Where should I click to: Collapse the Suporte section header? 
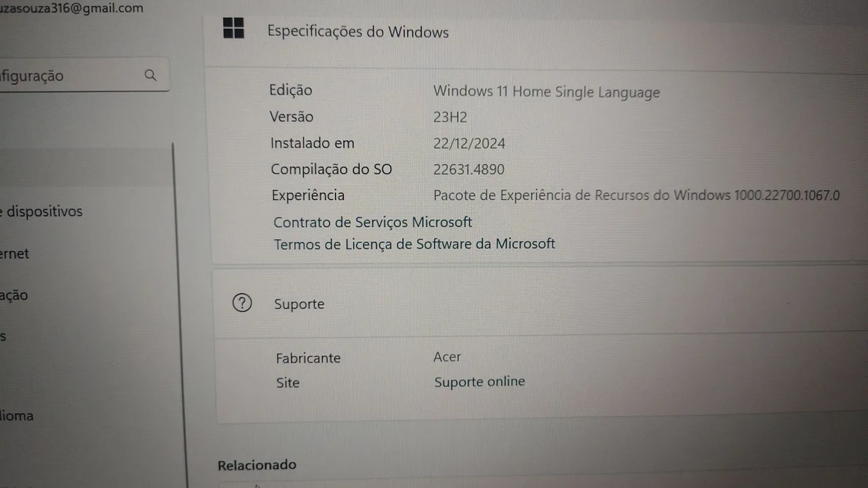(x=540, y=303)
